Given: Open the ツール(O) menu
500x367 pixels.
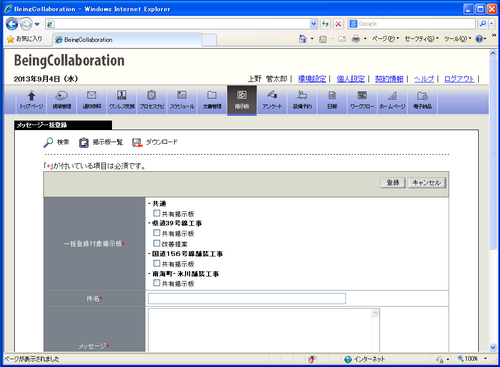Looking at the screenshot, I should point(457,39).
